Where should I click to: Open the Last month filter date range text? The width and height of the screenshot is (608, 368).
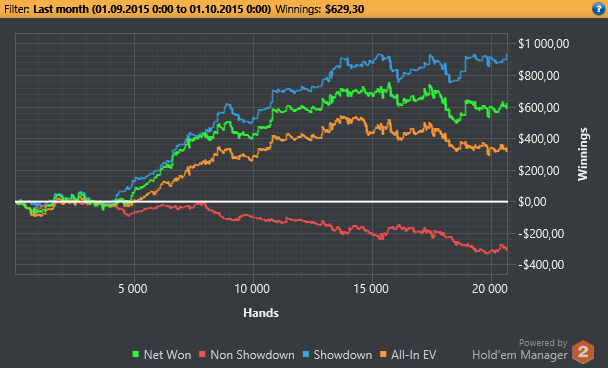tap(152, 9)
